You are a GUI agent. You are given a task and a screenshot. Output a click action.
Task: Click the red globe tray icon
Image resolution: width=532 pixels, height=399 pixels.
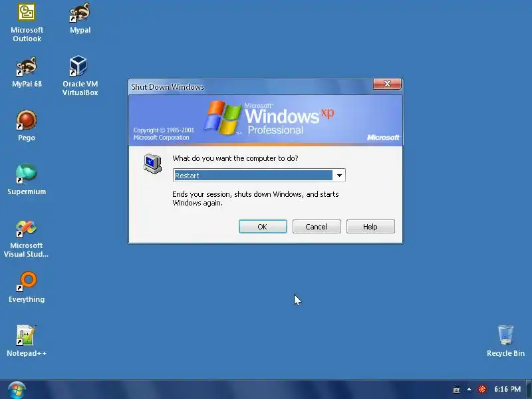[x=482, y=390]
